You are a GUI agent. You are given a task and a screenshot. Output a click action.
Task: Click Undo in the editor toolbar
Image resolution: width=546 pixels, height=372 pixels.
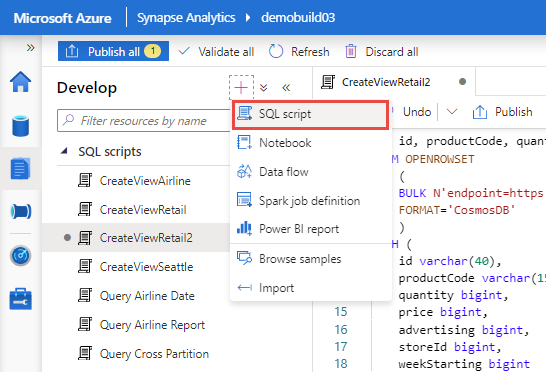[417, 112]
